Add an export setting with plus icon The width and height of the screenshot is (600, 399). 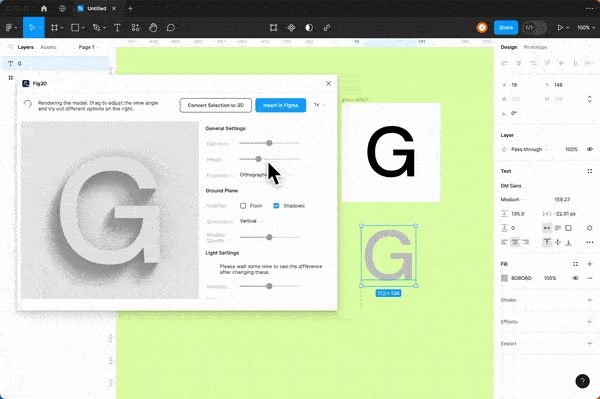click(x=589, y=344)
